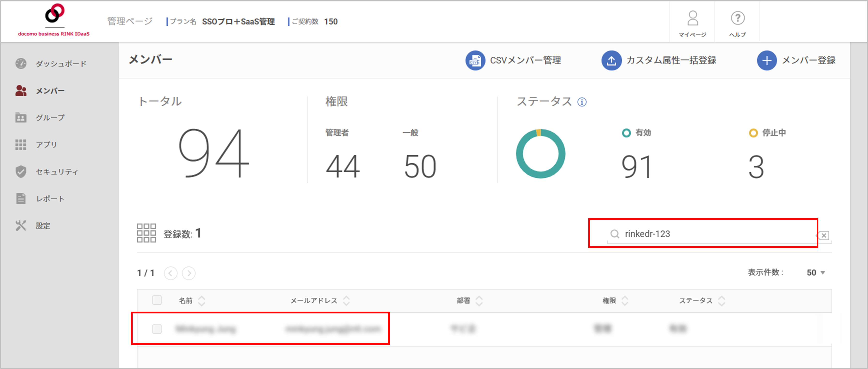The height and width of the screenshot is (369, 868).
Task: Open the セキュリティ section
Action: pos(57,172)
